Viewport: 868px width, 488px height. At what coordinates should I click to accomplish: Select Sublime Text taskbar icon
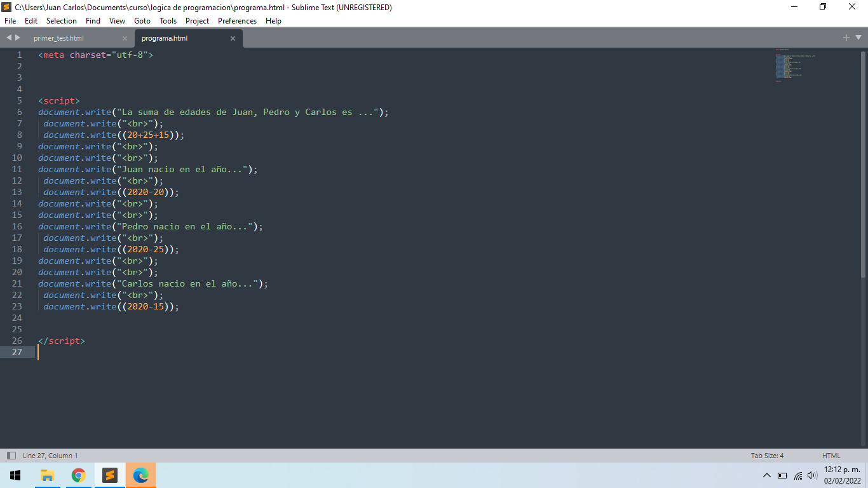coord(110,475)
